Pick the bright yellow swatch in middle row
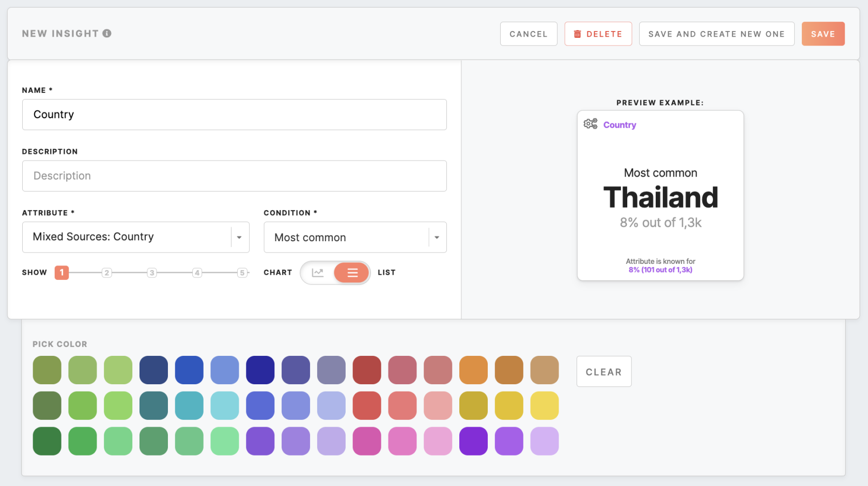 (x=545, y=405)
